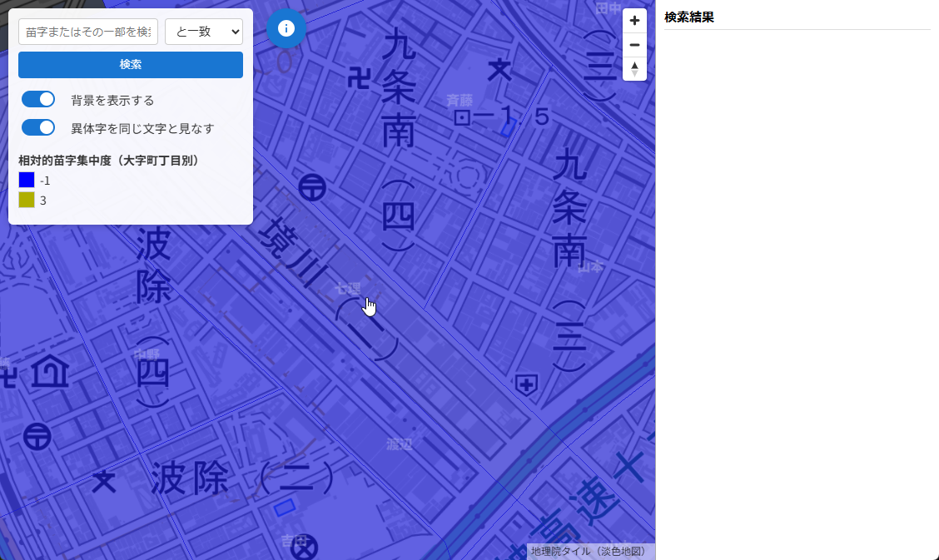
Task: Click the 文 school symbol near 九条南（四）
Action: (498, 70)
